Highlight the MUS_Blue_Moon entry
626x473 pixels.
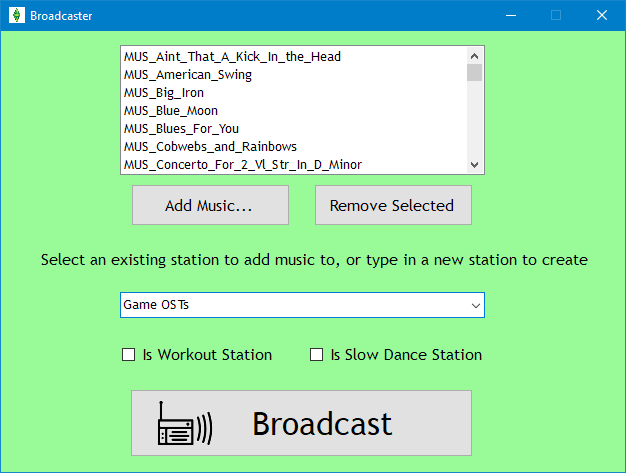[x=171, y=111]
